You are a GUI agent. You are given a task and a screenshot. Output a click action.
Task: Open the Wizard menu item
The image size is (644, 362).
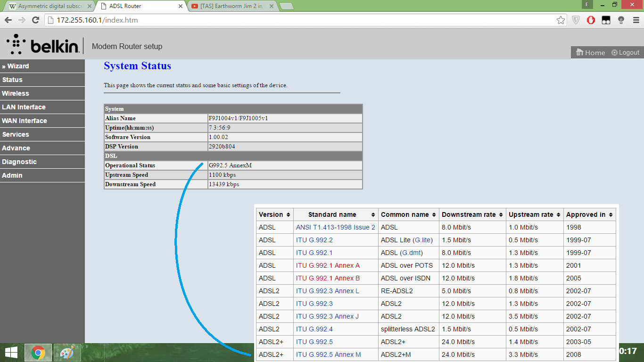[42, 66]
